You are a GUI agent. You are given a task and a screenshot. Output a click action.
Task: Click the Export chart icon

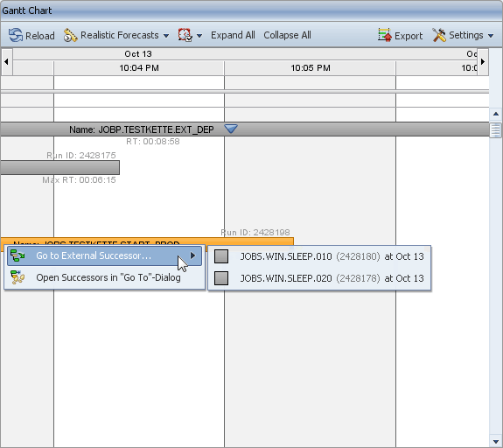click(384, 35)
